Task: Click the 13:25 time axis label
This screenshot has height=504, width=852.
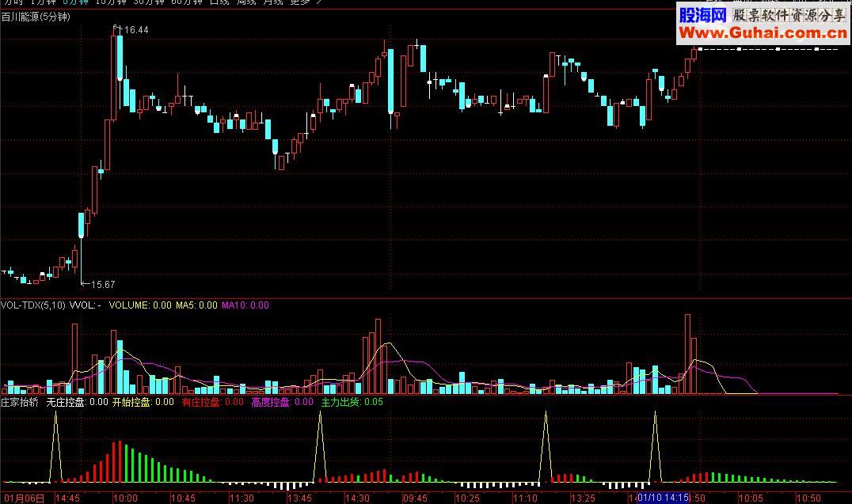Action: point(583,498)
